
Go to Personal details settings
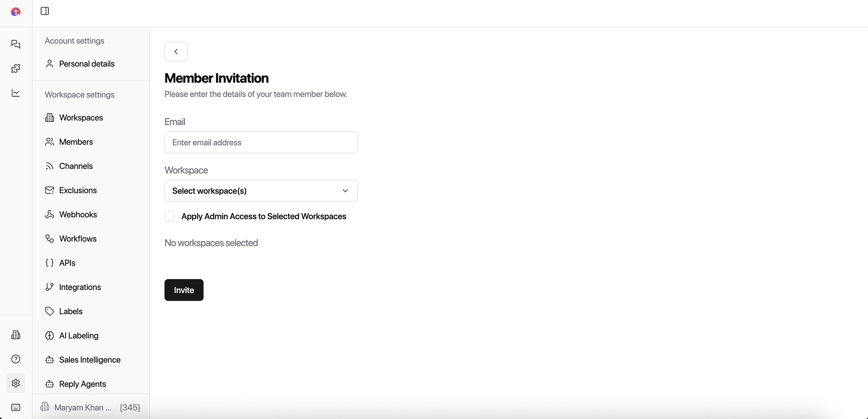click(86, 64)
